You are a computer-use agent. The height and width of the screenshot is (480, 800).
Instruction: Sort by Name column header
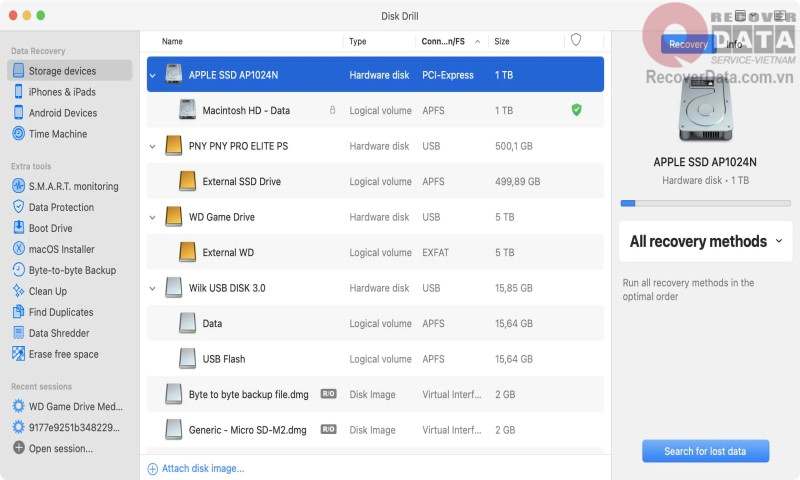click(172, 41)
